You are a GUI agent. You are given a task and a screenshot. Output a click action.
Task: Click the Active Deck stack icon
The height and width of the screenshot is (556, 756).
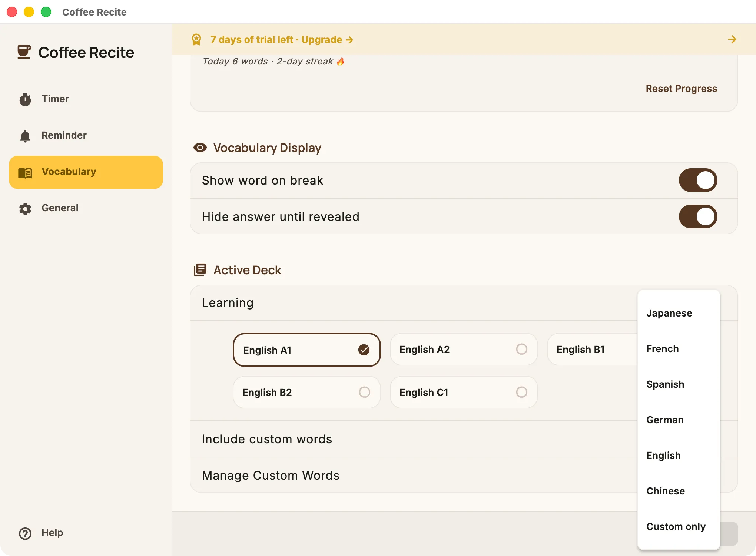[x=200, y=270]
